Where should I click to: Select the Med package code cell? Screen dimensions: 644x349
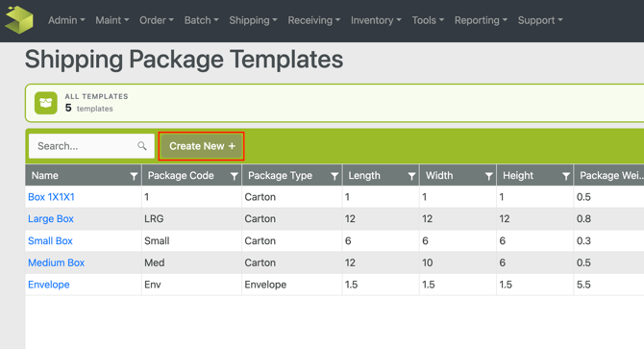pyautogui.click(x=191, y=262)
